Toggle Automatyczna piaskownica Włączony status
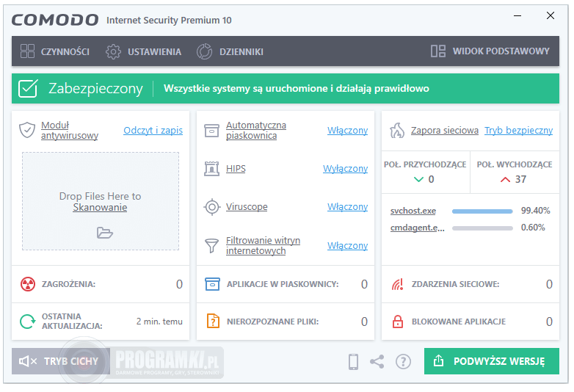Image resolution: width=574 pixels, height=392 pixels. tap(347, 131)
